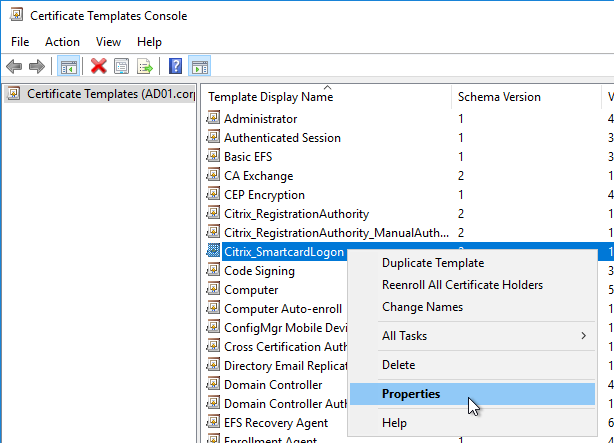Click the Citrix_RegistrationAuthority template icon
This screenshot has width=614, height=443.
[213, 213]
